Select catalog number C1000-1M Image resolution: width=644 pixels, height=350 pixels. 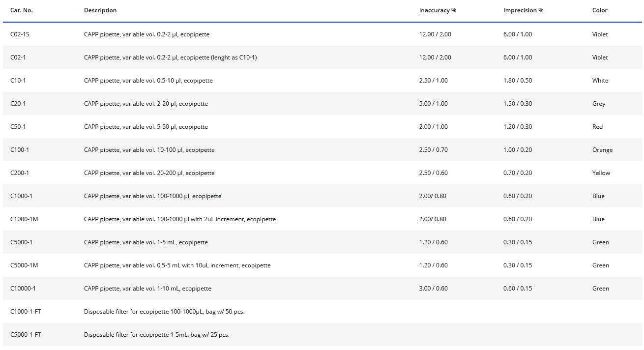tap(24, 219)
